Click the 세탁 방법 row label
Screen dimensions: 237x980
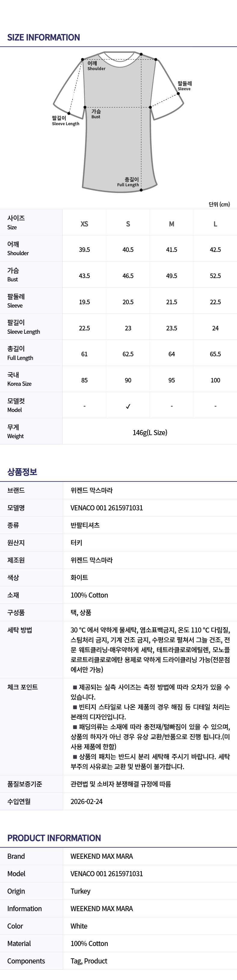20,630
